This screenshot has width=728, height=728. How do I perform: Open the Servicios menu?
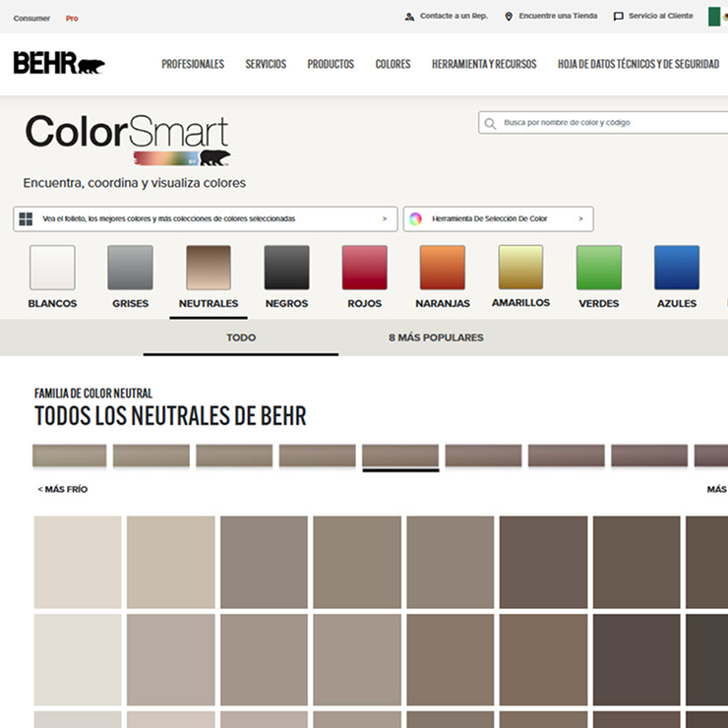[x=266, y=64]
